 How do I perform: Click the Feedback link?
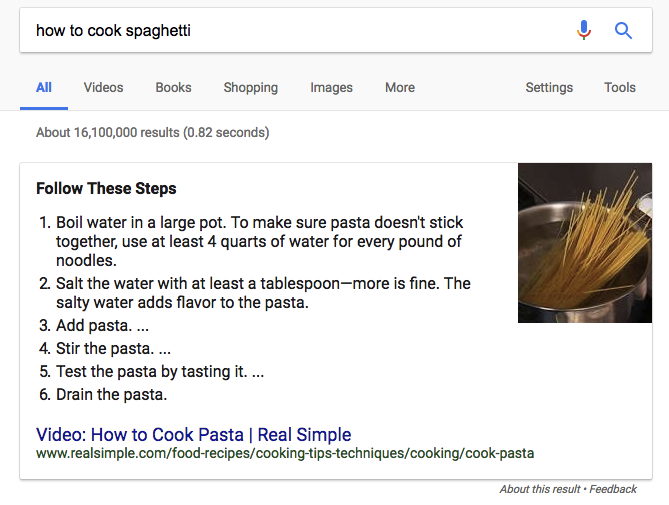(x=613, y=489)
